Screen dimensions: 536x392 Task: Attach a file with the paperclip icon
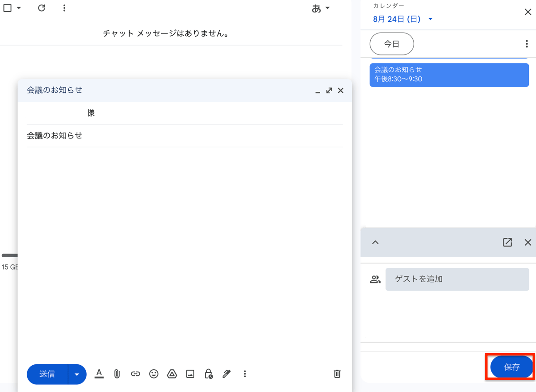[x=117, y=374]
